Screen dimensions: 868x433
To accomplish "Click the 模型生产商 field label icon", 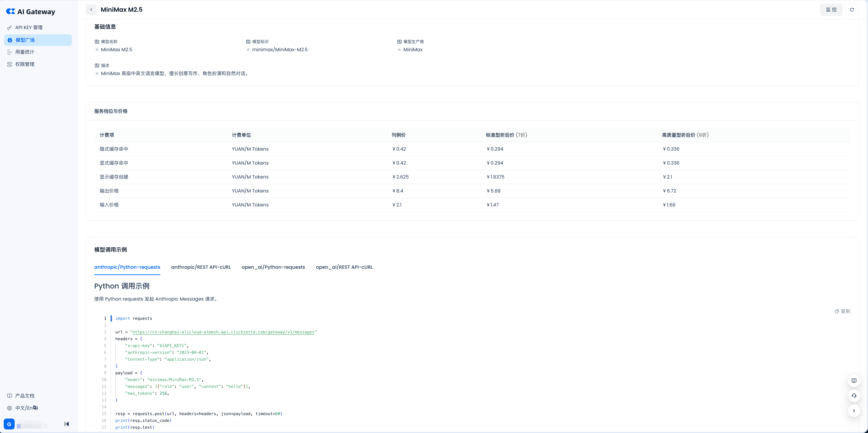I will pos(399,42).
